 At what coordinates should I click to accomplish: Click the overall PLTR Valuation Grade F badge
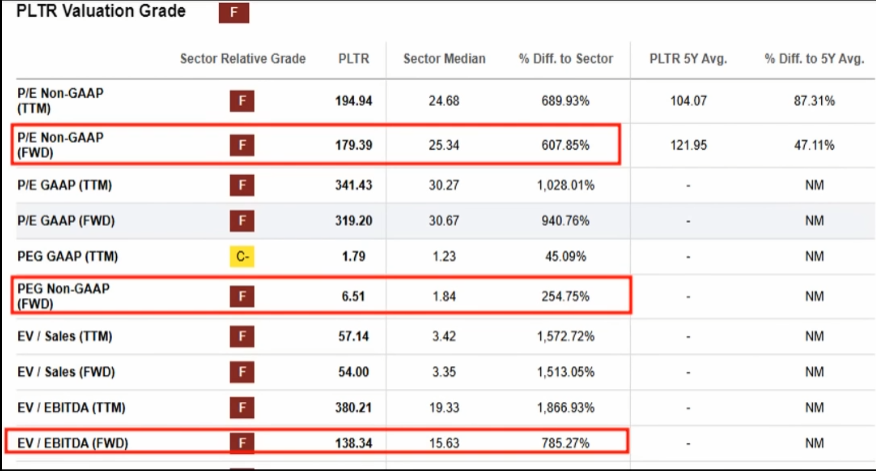233,13
